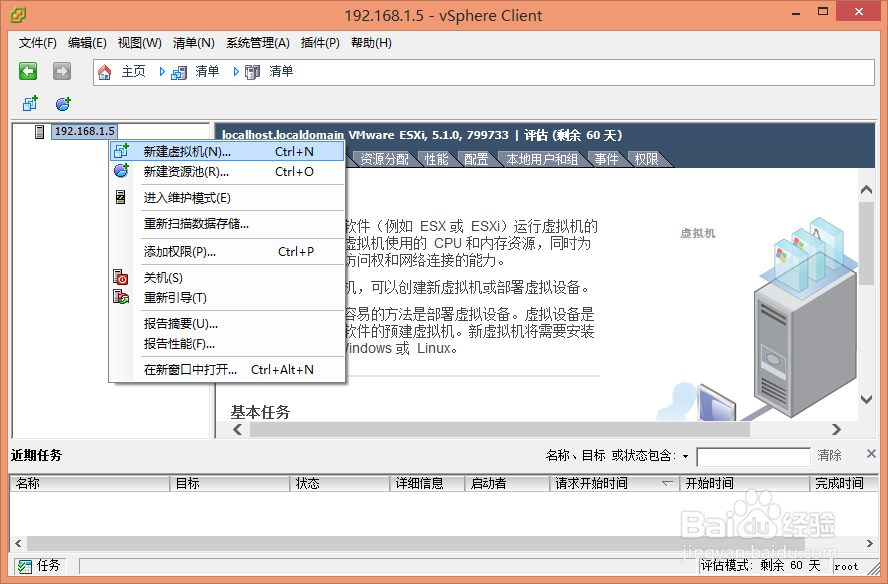Switch to the 本地用户和组 tab
Image resolution: width=888 pixels, height=584 pixels.
(x=542, y=159)
